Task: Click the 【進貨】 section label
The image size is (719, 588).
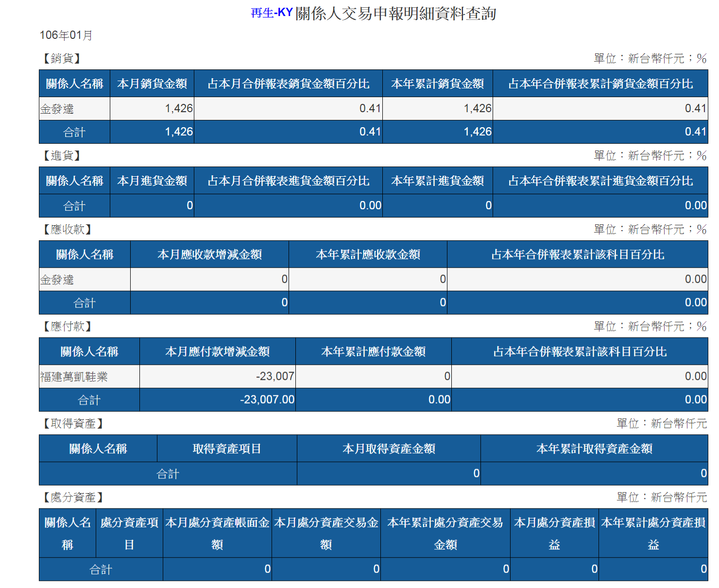Action: 62,156
